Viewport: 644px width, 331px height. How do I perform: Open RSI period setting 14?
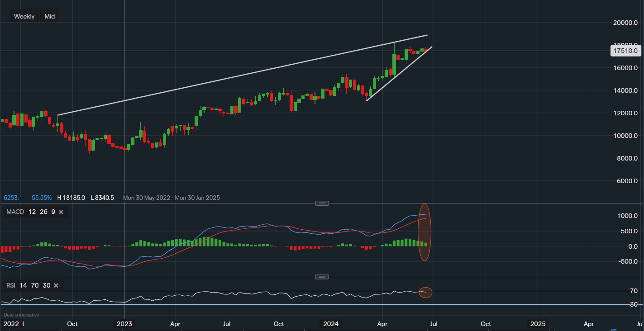tap(24, 285)
